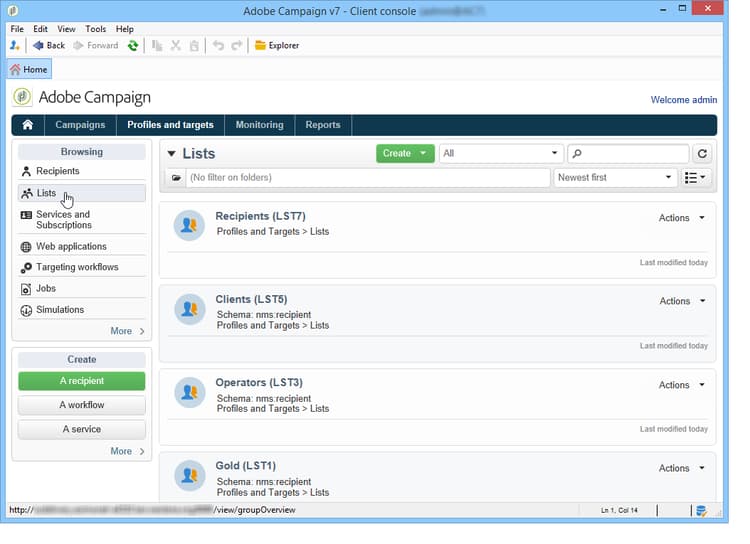Click the Undo arrow icon
This screenshot has width=750, height=544.
click(218, 45)
